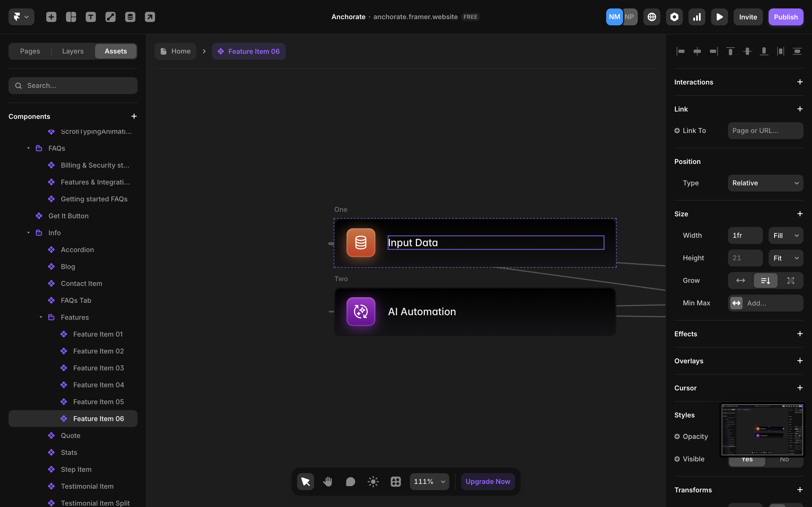812x507 pixels.
Task: Switch Grow mode to fill horizontally
Action: [x=741, y=280]
